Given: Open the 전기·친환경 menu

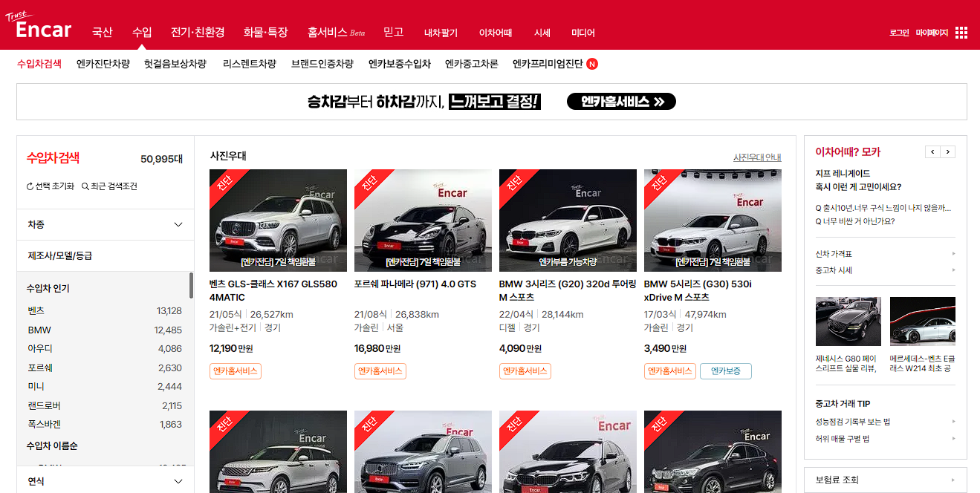Looking at the screenshot, I should pos(197,33).
